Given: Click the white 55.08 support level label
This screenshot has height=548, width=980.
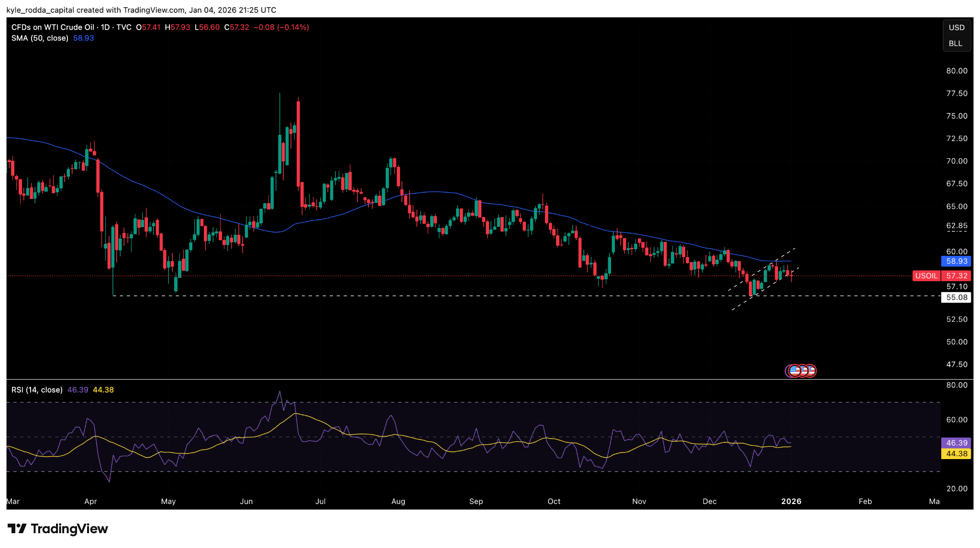Looking at the screenshot, I should (957, 297).
